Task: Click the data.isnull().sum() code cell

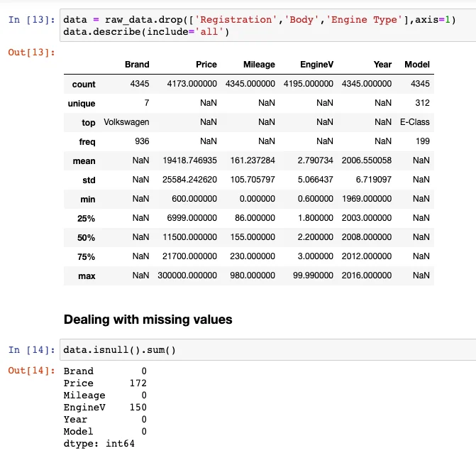Action: point(262,350)
